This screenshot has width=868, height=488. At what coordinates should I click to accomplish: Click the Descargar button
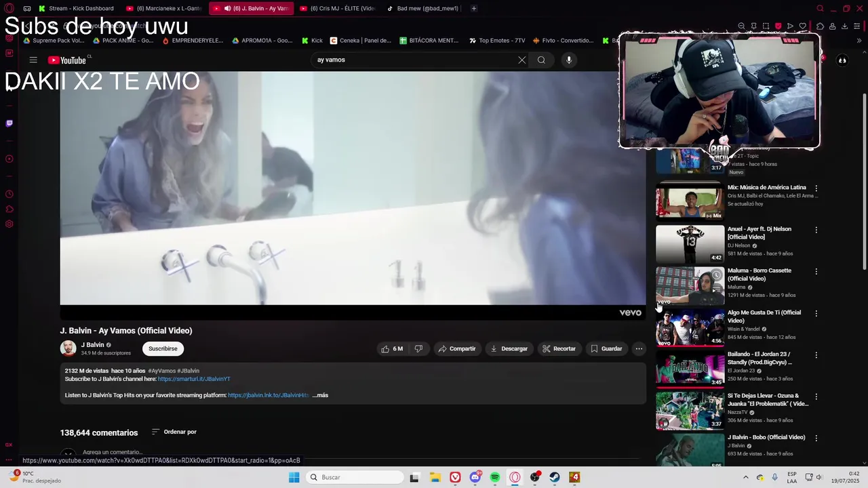(x=509, y=348)
